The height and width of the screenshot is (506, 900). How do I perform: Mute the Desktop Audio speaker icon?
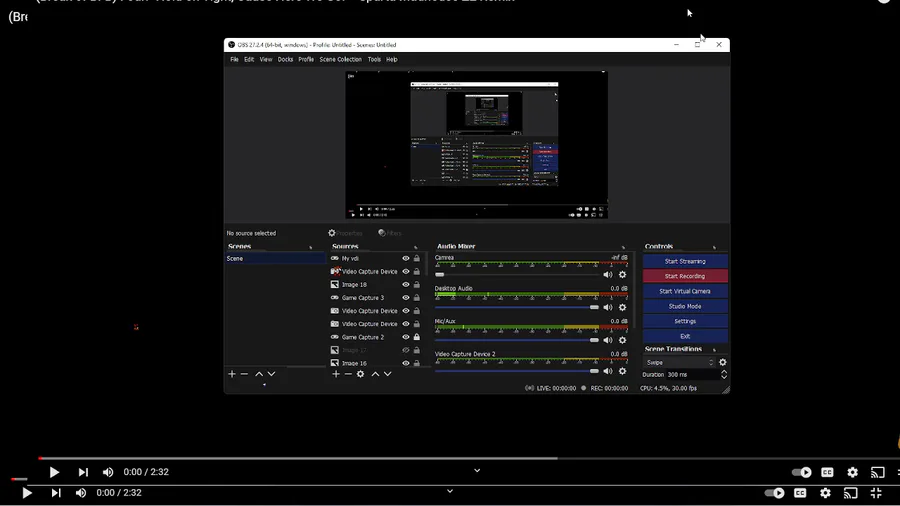tap(607, 308)
